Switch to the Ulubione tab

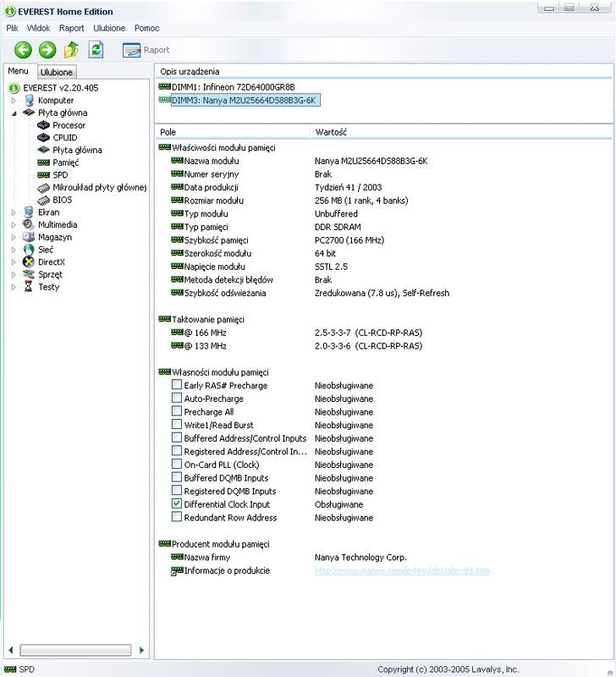tap(57, 73)
